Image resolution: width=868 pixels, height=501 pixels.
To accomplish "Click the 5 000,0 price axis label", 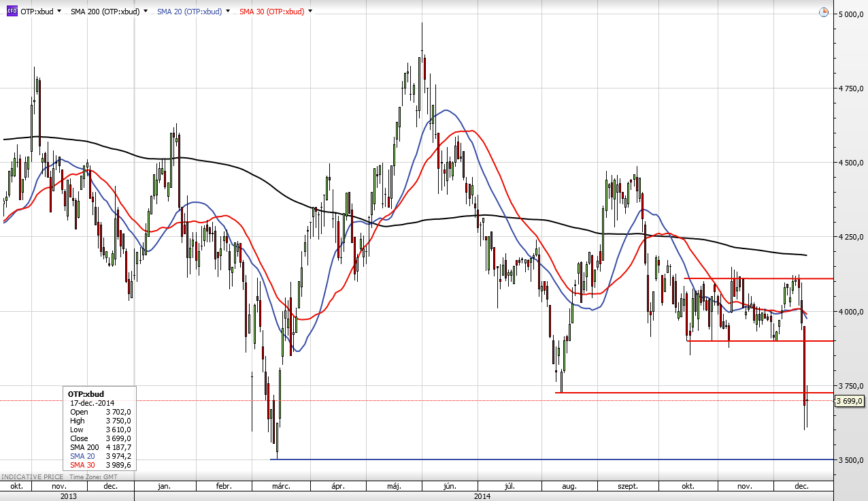I will coord(852,14).
